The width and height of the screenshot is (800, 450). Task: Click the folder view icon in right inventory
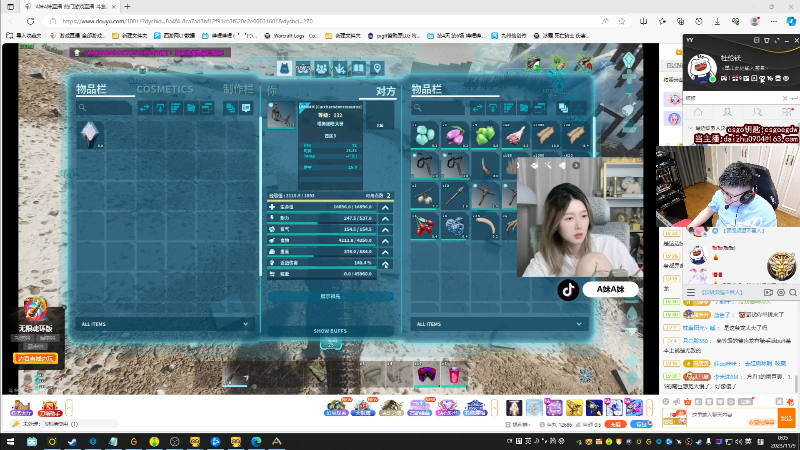point(524,108)
